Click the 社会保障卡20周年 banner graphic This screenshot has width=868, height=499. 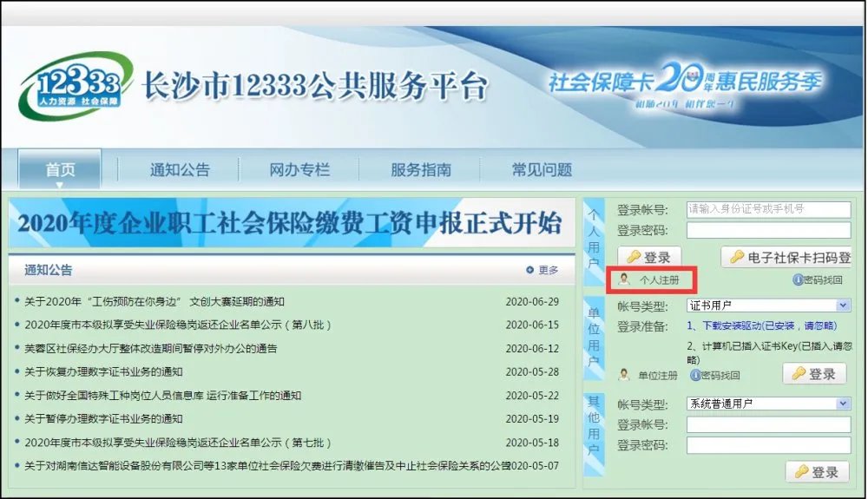684,85
